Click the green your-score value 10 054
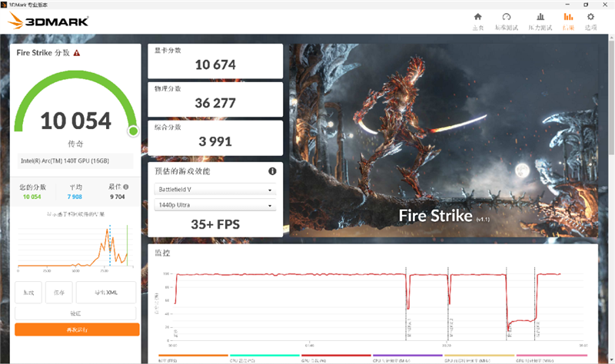The image size is (615, 364). click(32, 197)
